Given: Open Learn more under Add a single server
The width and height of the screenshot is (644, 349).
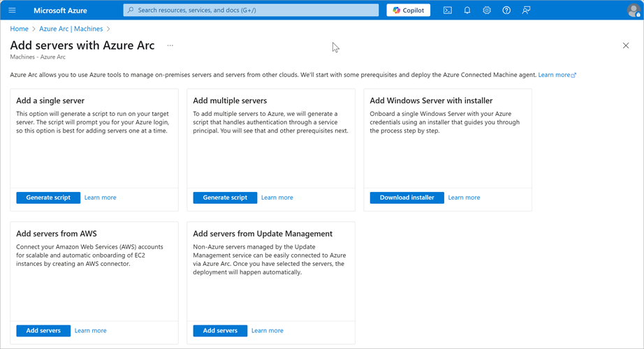Looking at the screenshot, I should coord(100,198).
